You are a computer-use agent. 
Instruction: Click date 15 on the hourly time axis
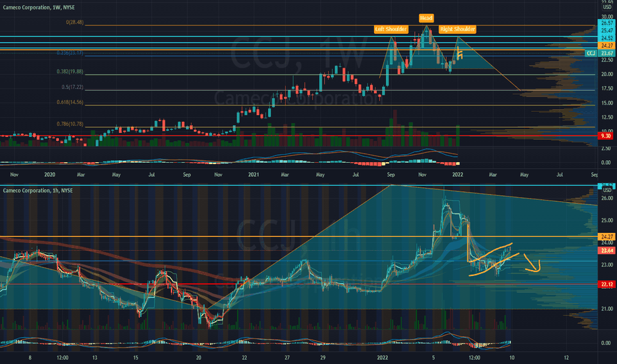pos(136,357)
